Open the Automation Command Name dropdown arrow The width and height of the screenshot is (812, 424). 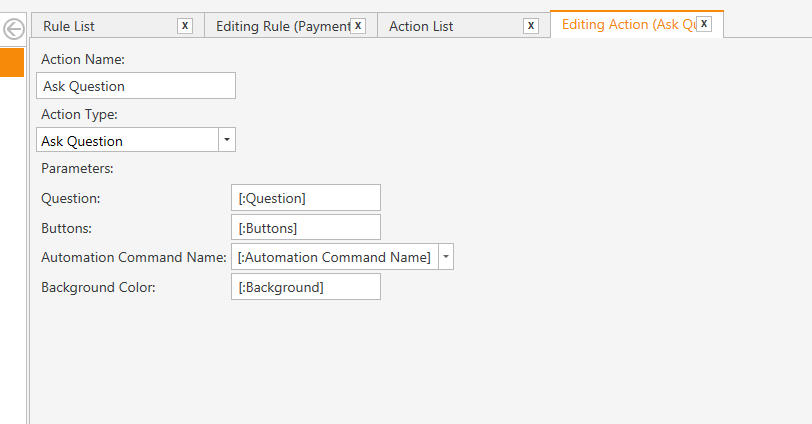coord(446,257)
